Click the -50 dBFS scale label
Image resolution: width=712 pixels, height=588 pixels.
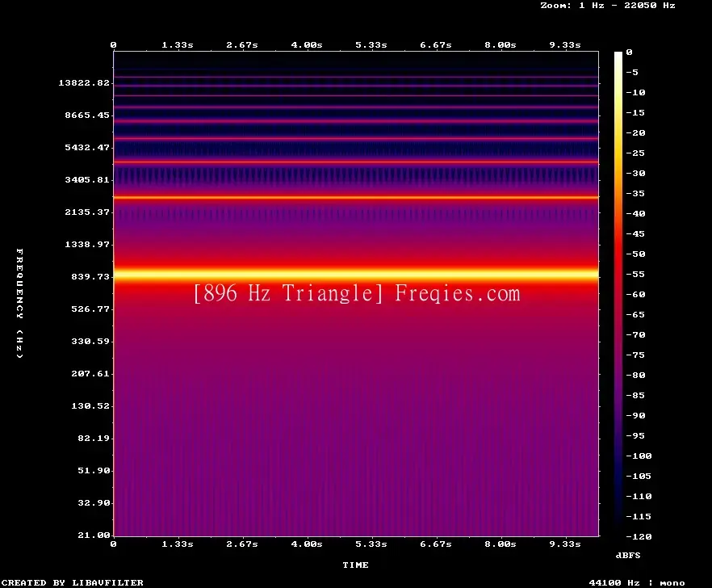tap(635, 254)
